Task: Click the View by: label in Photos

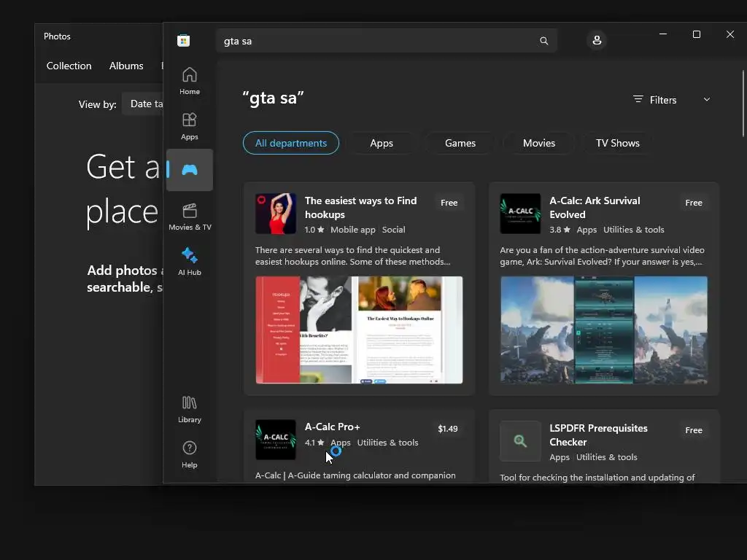Action: [97, 104]
